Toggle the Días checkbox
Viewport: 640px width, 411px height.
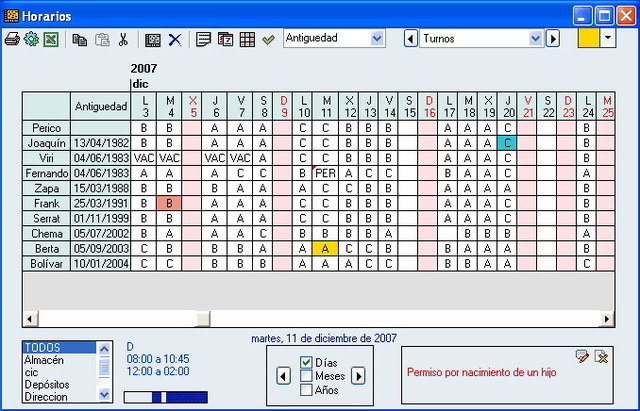(x=306, y=362)
